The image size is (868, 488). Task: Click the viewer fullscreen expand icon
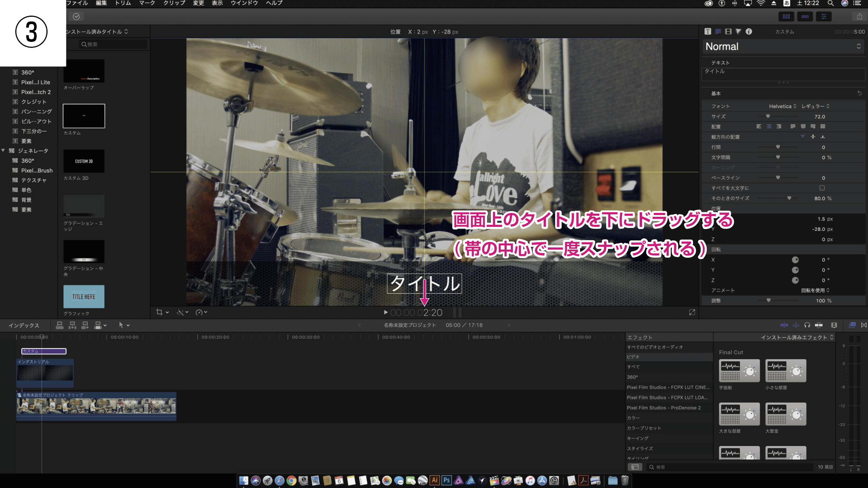(x=692, y=312)
